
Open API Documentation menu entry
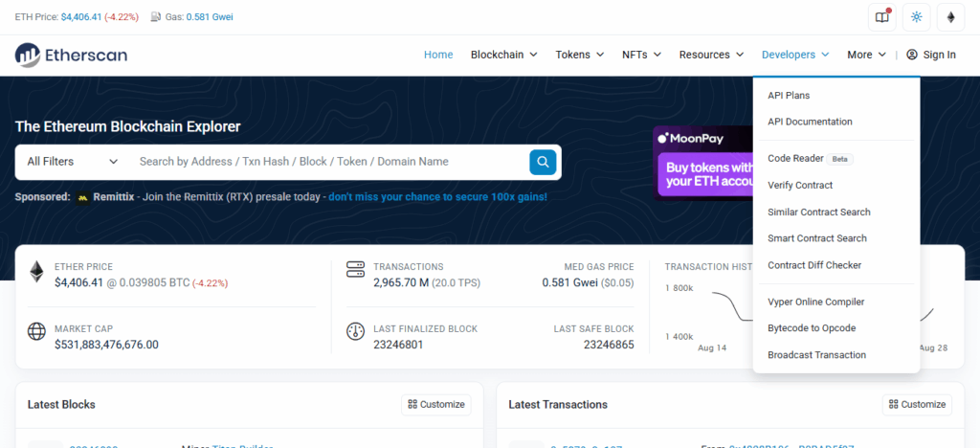(810, 122)
